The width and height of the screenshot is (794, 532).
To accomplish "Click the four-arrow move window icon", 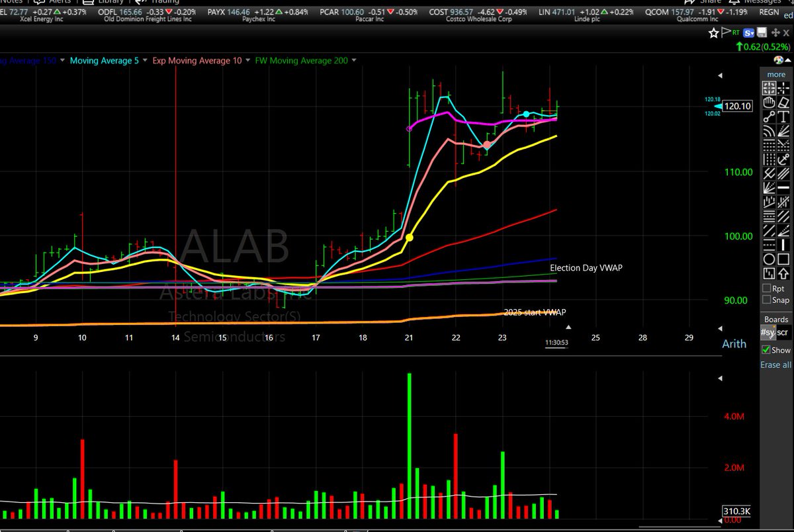I will pos(775,32).
